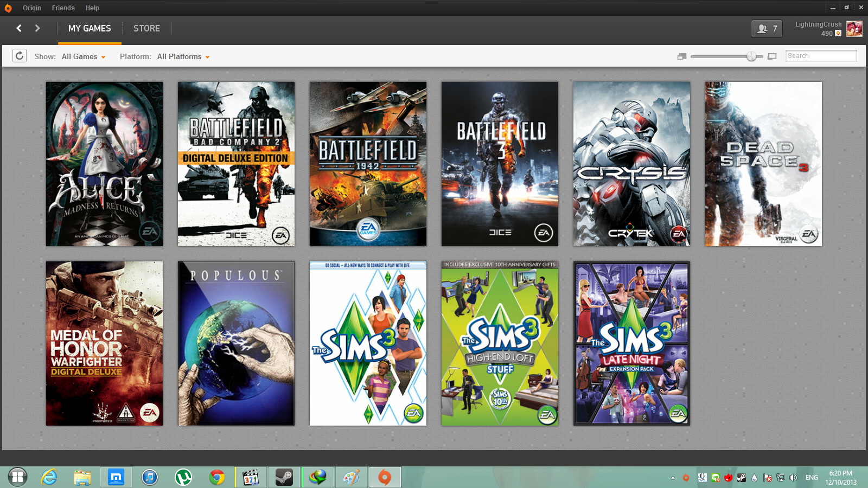Viewport: 868px width, 488px height.
Task: Open File Explorer from the taskbar
Action: pyautogui.click(x=82, y=477)
